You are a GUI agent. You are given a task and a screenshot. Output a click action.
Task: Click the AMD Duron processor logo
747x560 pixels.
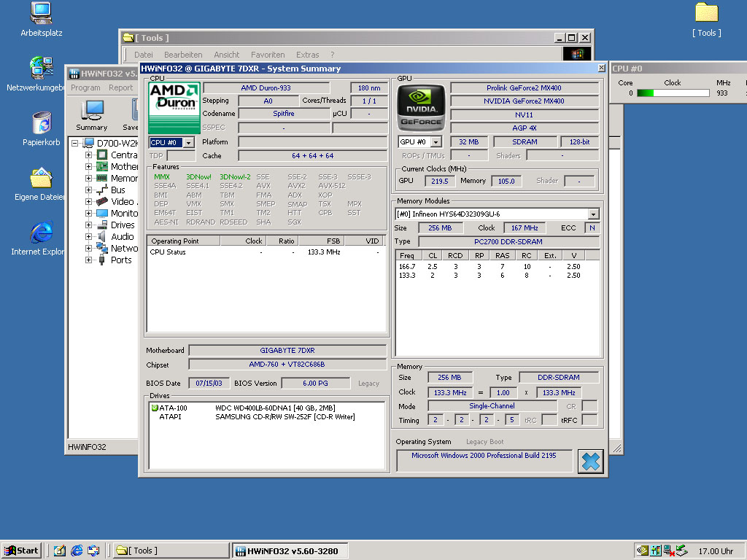pyautogui.click(x=174, y=107)
